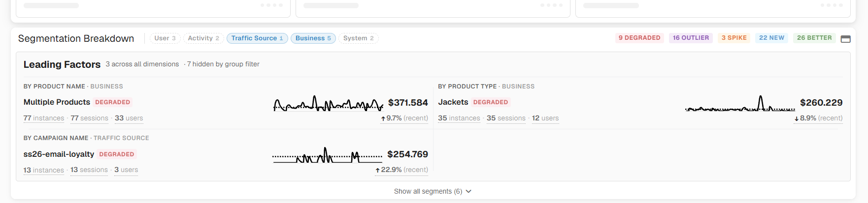This screenshot has height=203, width=868.
Task: Click the $254.769 value
Action: [x=407, y=154]
